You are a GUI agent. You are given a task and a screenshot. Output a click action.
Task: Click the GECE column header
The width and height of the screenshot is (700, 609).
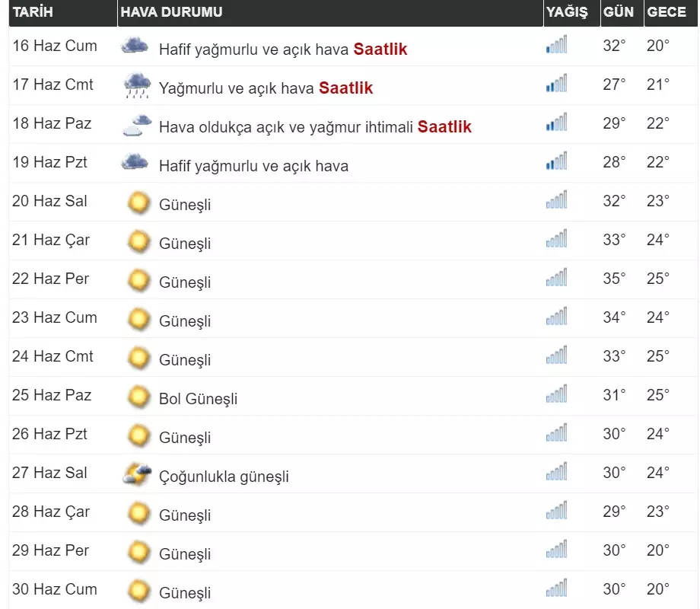(667, 12)
